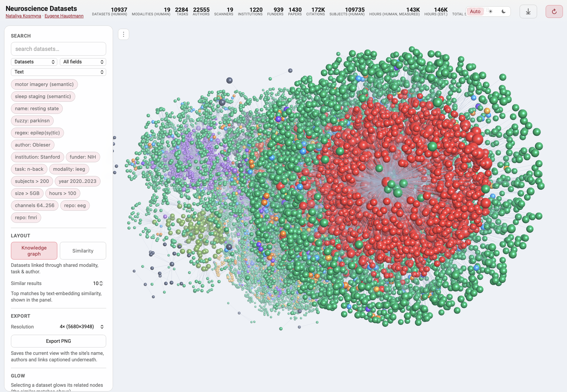
Task: Click the Neuroscience Datasets title
Action: [x=41, y=9]
